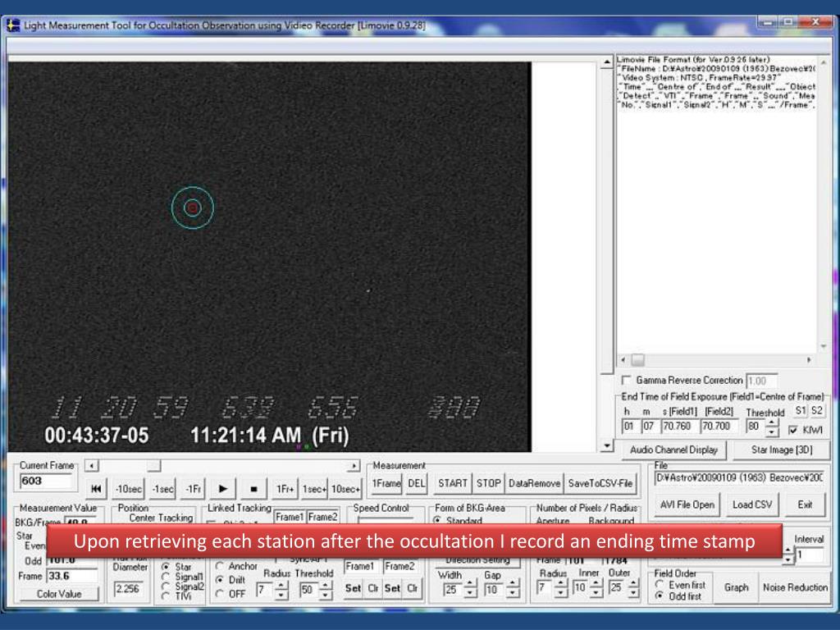
Task: Click the DataRemove button
Action: pyautogui.click(x=534, y=483)
